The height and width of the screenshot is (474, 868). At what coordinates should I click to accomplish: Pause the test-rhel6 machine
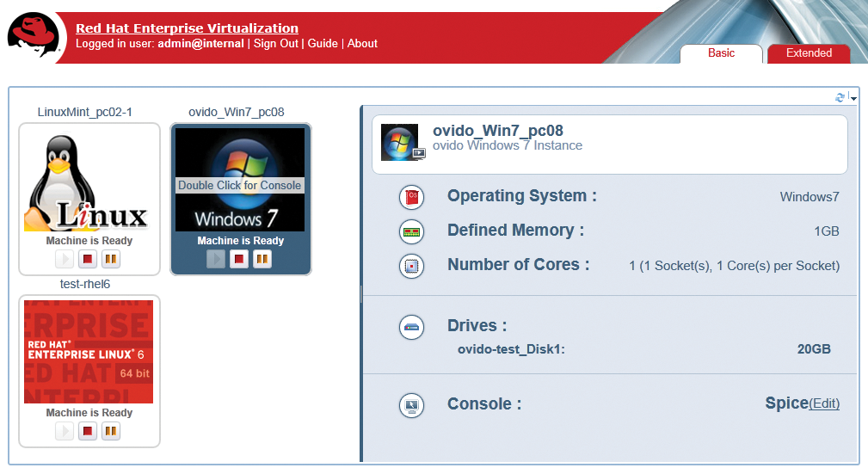coord(111,431)
